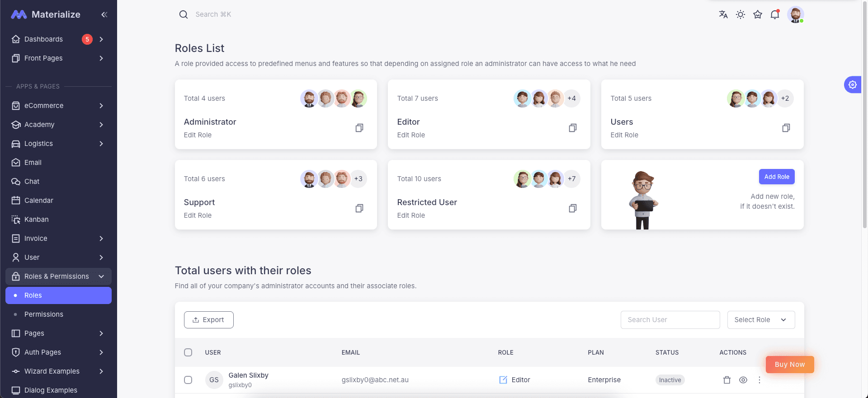The image size is (868, 398).
Task: Open more actions for Galen Slixby
Action: coord(759,380)
